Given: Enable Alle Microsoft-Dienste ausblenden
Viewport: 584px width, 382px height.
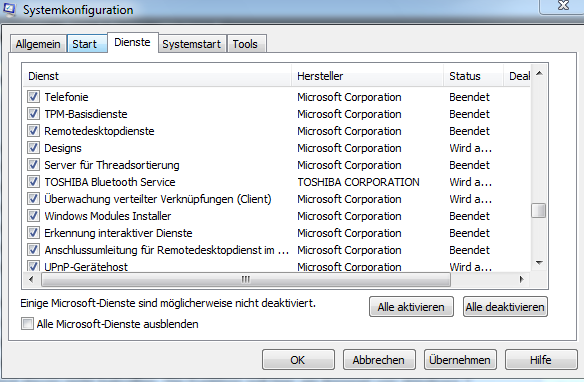Looking at the screenshot, I should click(x=27, y=324).
